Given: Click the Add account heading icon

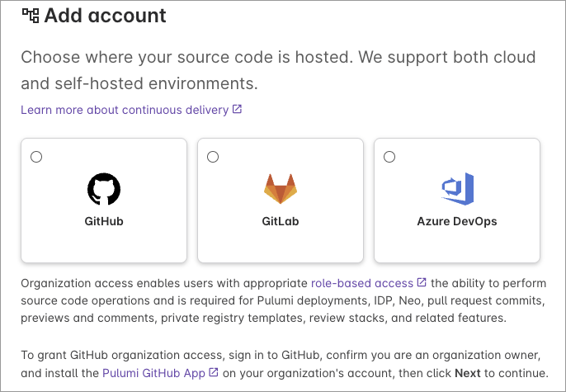Looking at the screenshot, I should [x=31, y=16].
